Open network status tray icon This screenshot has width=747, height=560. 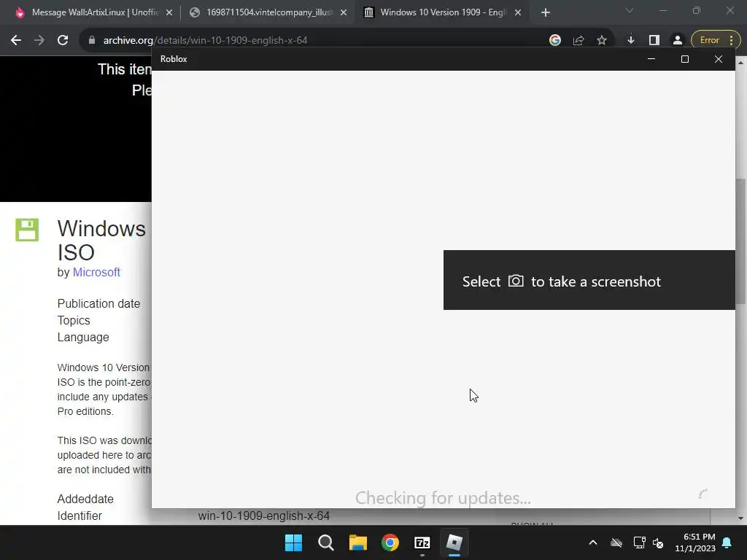[639, 542]
